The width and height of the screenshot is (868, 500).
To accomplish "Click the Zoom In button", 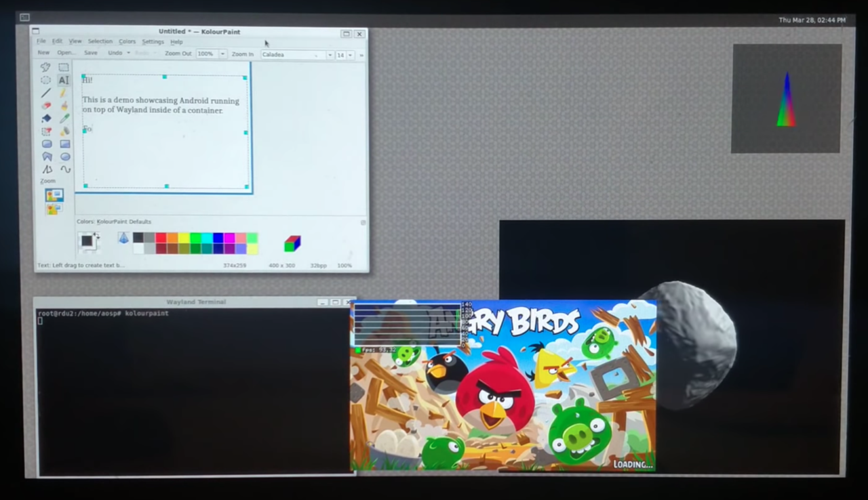I will pyautogui.click(x=242, y=54).
